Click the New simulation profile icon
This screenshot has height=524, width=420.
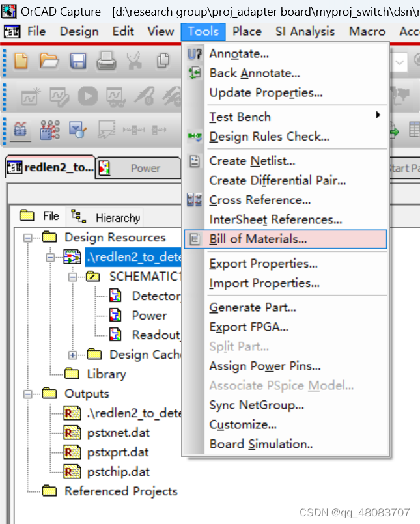point(31,96)
